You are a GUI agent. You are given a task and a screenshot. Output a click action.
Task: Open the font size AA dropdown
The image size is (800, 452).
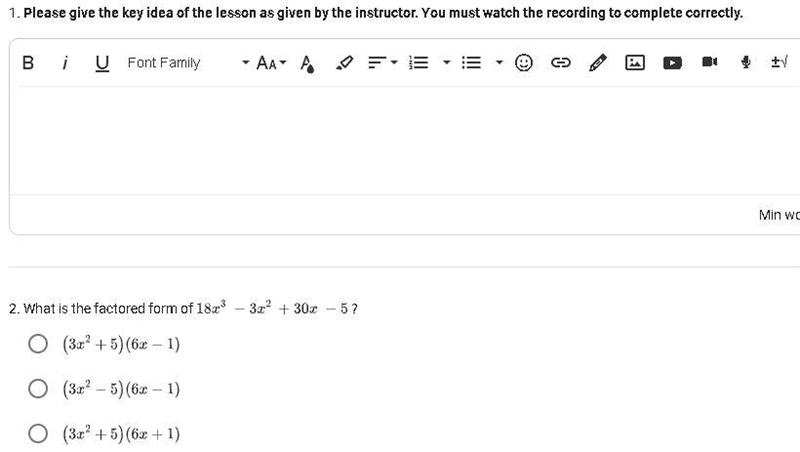271,63
